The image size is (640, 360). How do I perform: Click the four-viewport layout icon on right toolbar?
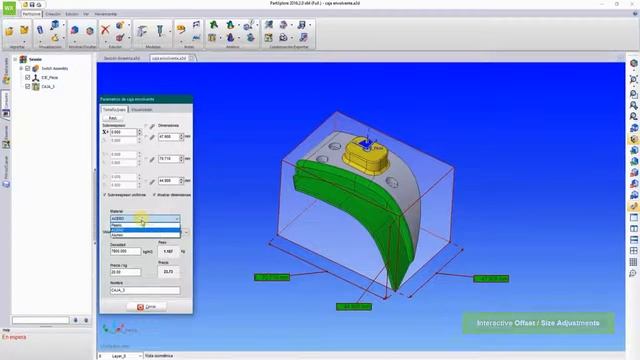(633, 251)
